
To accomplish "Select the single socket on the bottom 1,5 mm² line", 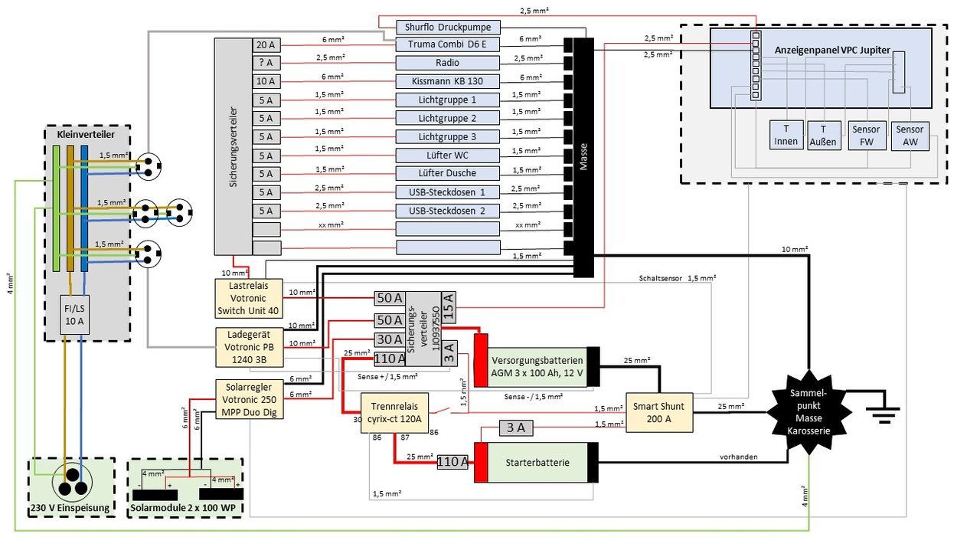I will (149, 253).
